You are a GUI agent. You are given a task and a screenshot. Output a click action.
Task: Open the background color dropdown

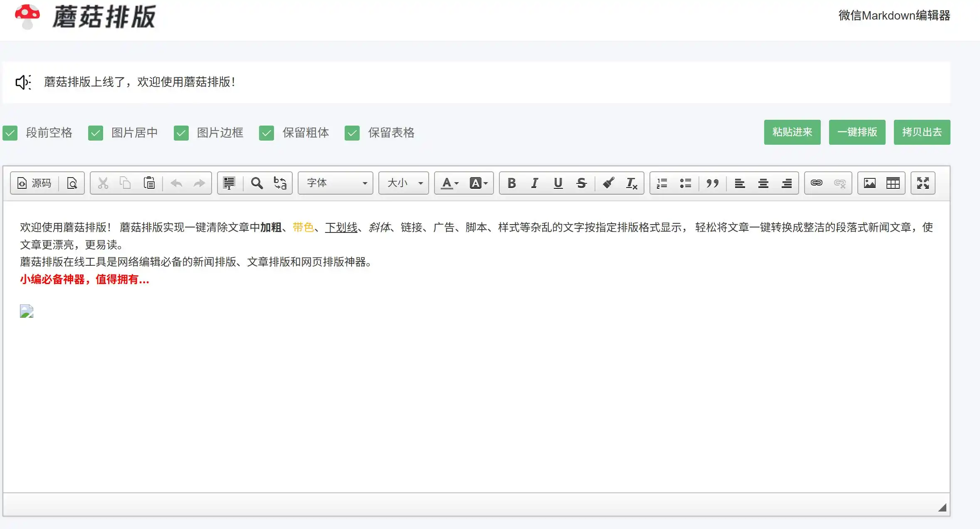click(x=479, y=183)
